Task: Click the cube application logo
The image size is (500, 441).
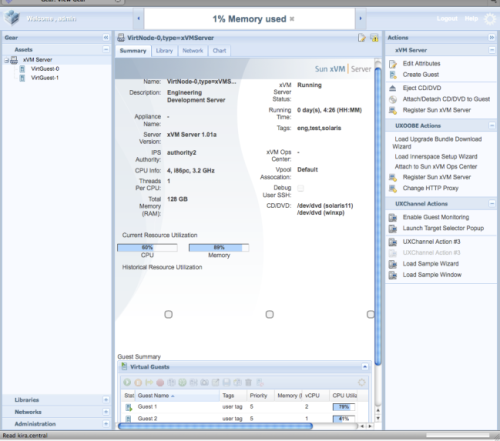Action: pyautogui.click(x=12, y=18)
